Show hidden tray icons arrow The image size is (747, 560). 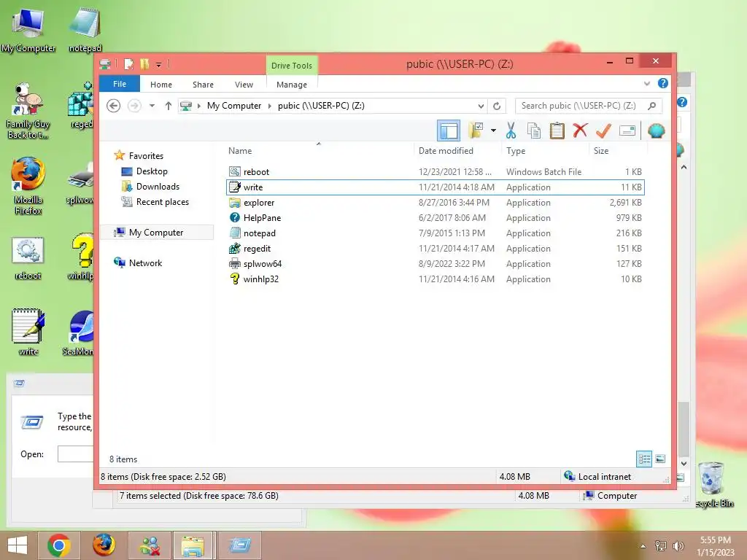(643, 546)
